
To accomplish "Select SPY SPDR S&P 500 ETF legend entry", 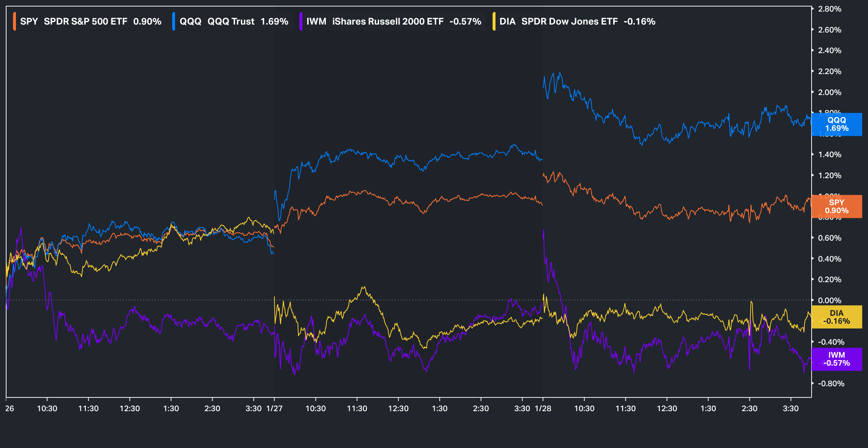I will (x=85, y=21).
